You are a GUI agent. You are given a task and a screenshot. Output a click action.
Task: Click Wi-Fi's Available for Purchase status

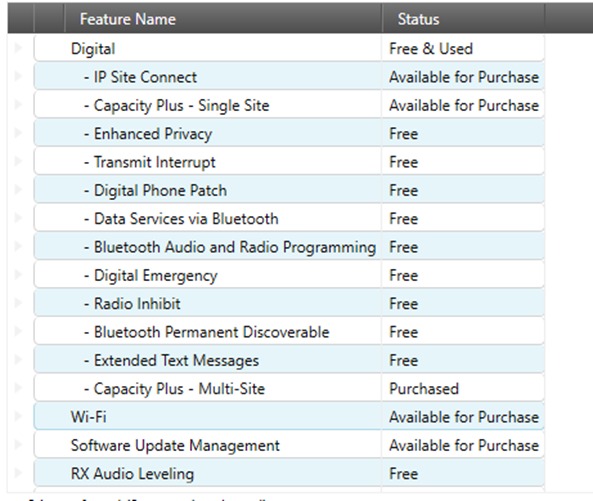(463, 417)
